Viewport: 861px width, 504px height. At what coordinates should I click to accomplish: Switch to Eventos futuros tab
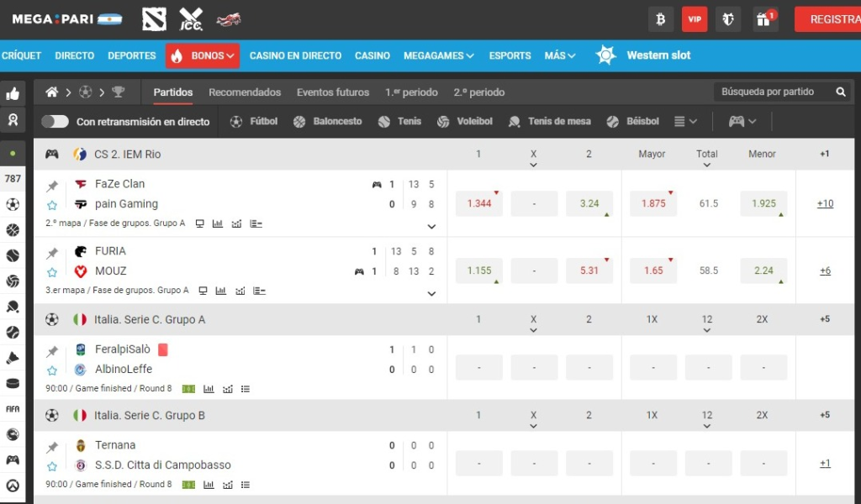(x=333, y=92)
